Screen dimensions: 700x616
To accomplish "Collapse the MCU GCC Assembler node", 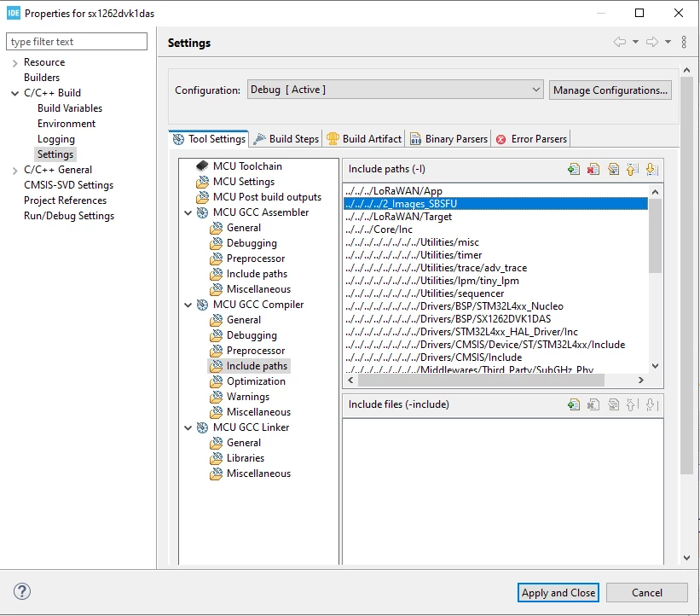I will click(188, 213).
